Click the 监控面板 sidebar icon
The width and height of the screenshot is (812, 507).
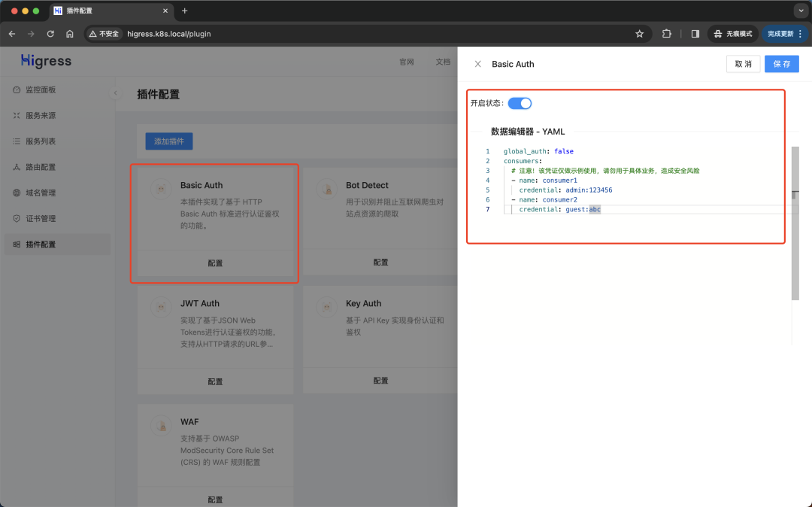tap(17, 90)
